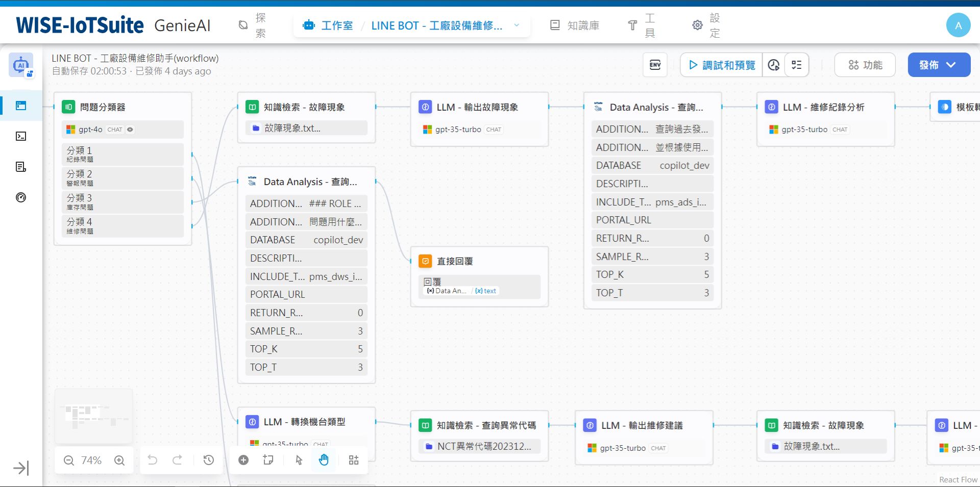Select 分類 3 庫存問題 row
This screenshot has width=980, height=487.
122,202
